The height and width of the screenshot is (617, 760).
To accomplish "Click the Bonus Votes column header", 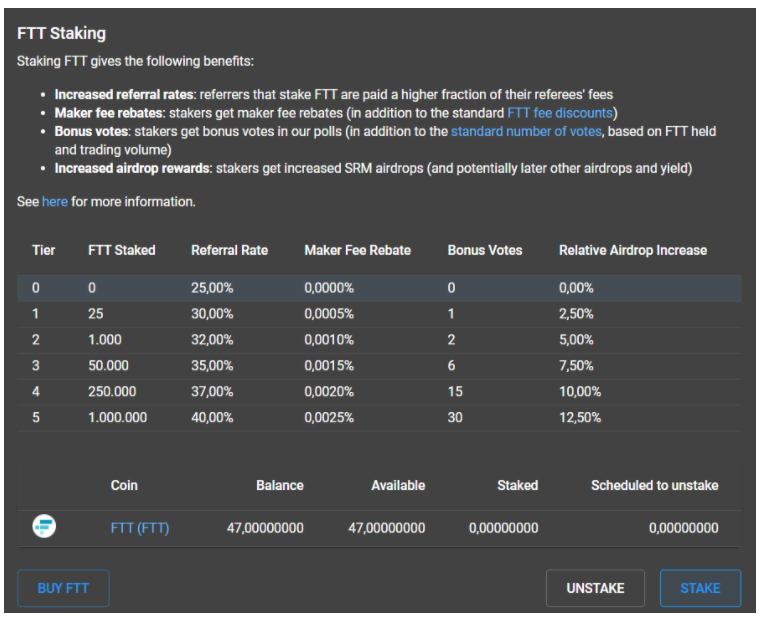I will click(484, 250).
